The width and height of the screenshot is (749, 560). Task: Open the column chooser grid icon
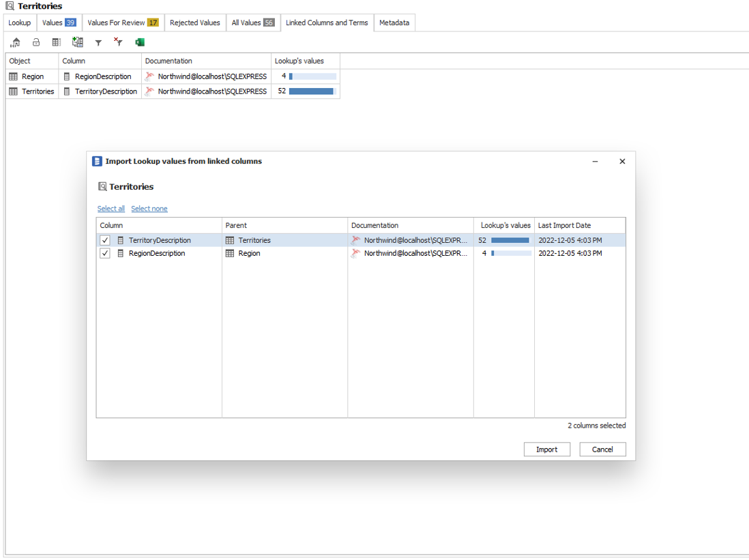click(x=57, y=42)
